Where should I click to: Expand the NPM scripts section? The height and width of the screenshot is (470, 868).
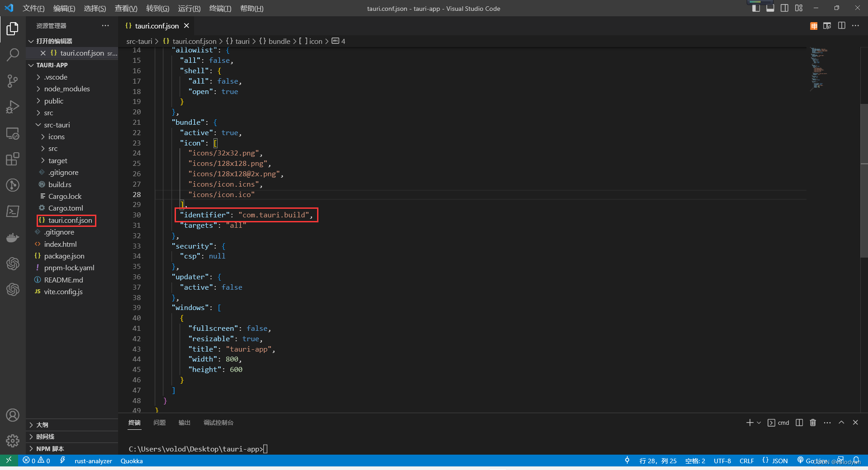pyautogui.click(x=72, y=449)
